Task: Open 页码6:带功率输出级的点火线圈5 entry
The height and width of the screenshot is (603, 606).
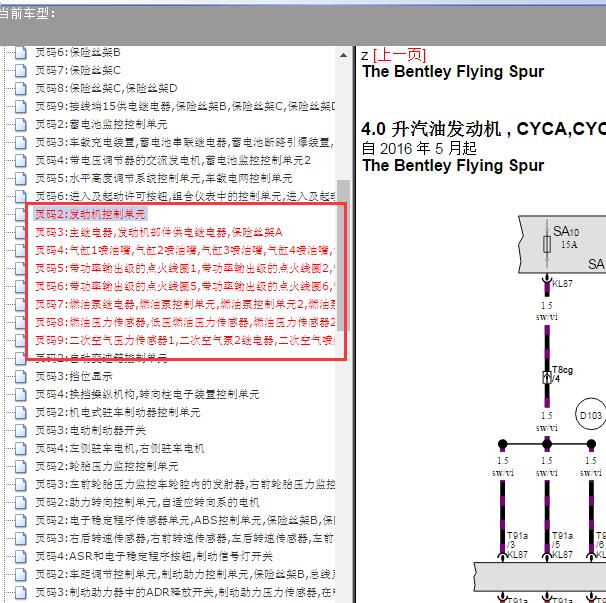Action: tap(185, 286)
